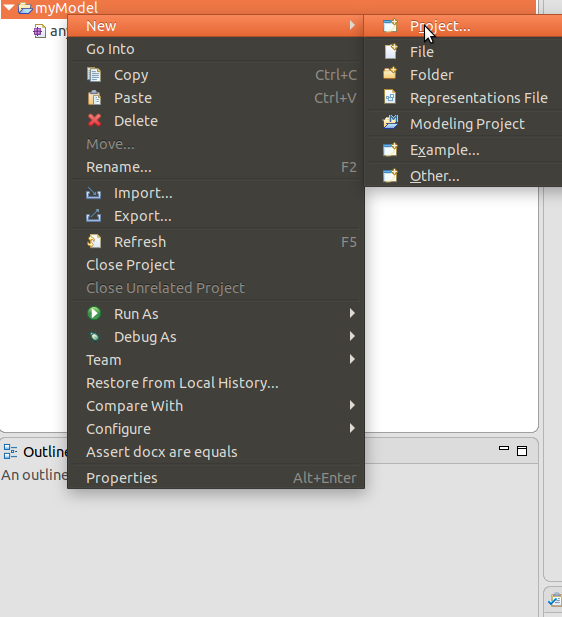
Task: Choose Close Project
Action: [x=216, y=265]
